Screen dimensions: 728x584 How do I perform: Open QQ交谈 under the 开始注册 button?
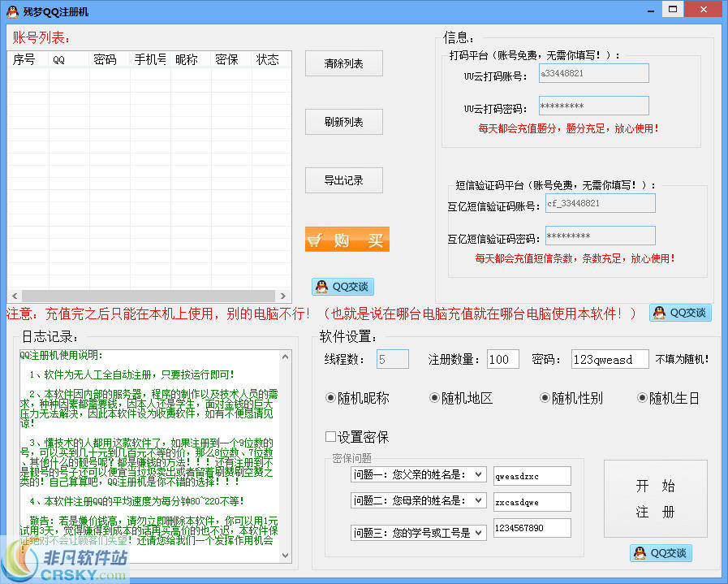click(x=661, y=553)
